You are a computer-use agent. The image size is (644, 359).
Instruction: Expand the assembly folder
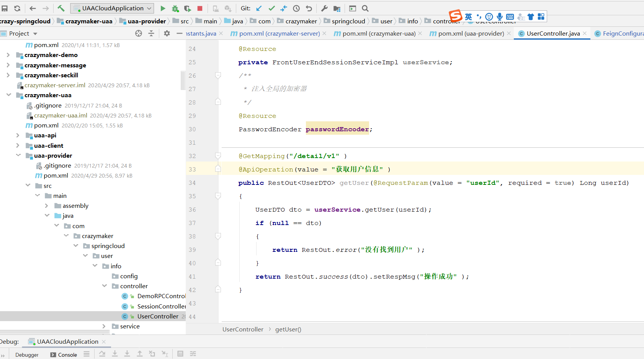tap(47, 206)
